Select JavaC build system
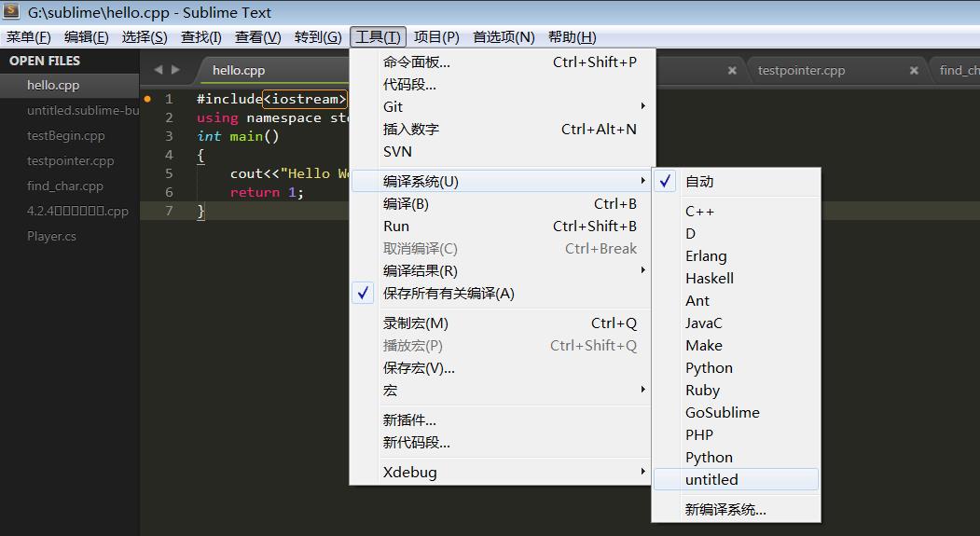Screen dimensions: 980x536 (736, 323)
